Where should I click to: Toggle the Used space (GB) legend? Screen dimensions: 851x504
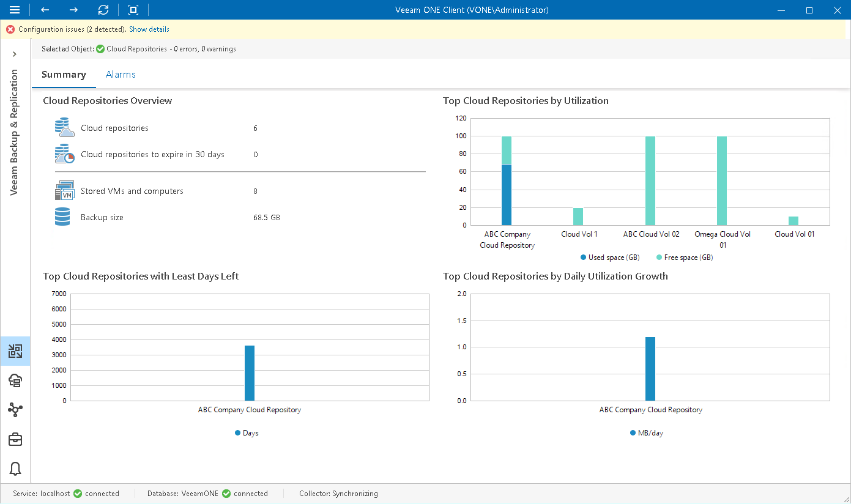pyautogui.click(x=609, y=258)
